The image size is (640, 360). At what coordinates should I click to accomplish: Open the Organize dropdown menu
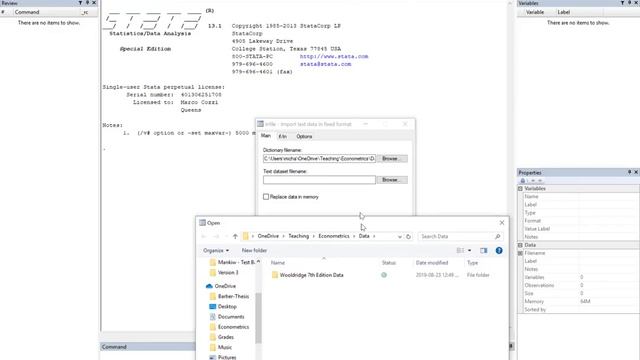(216, 250)
